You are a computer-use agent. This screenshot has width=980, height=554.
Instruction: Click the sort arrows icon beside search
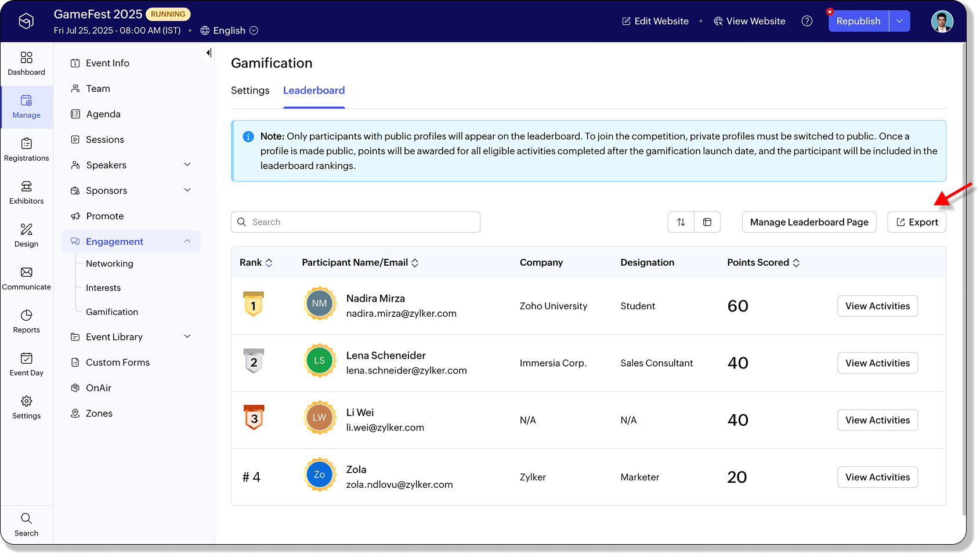coord(681,222)
